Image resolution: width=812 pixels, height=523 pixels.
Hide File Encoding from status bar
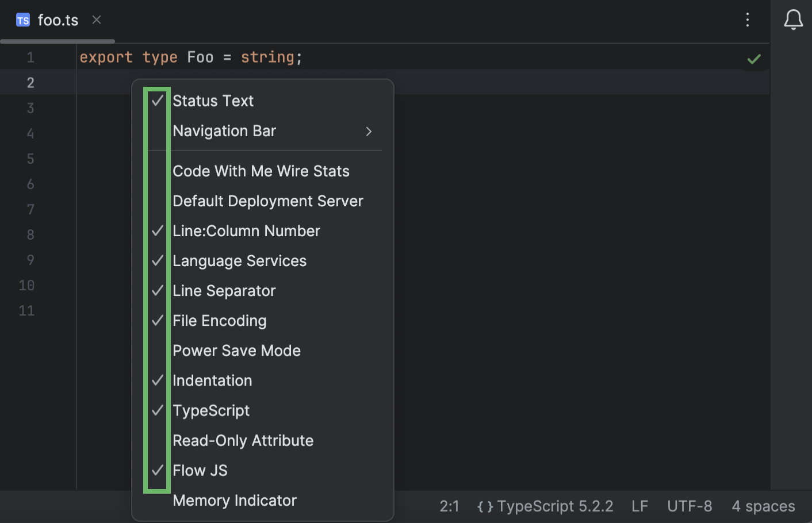pos(220,320)
